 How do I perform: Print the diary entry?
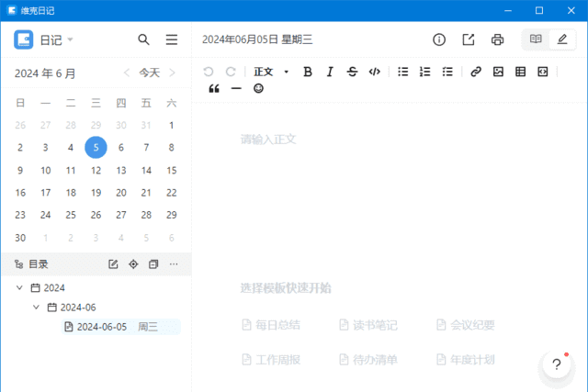[498, 39]
